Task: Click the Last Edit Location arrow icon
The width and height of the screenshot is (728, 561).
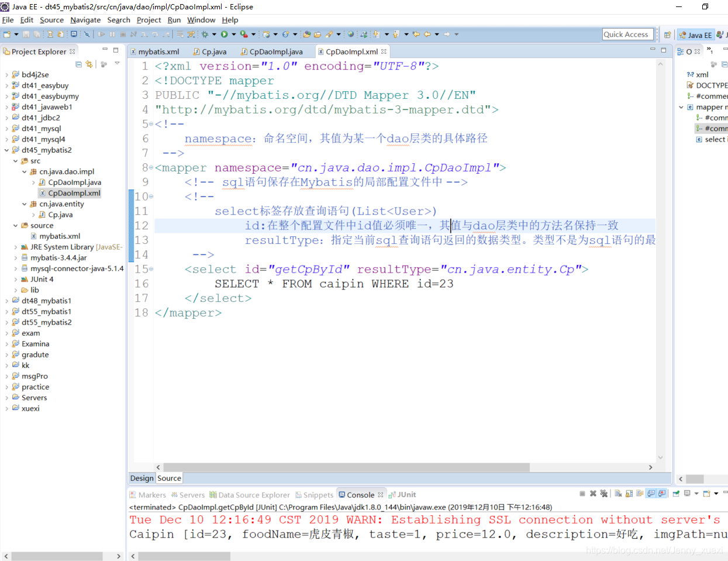Action: pos(416,35)
